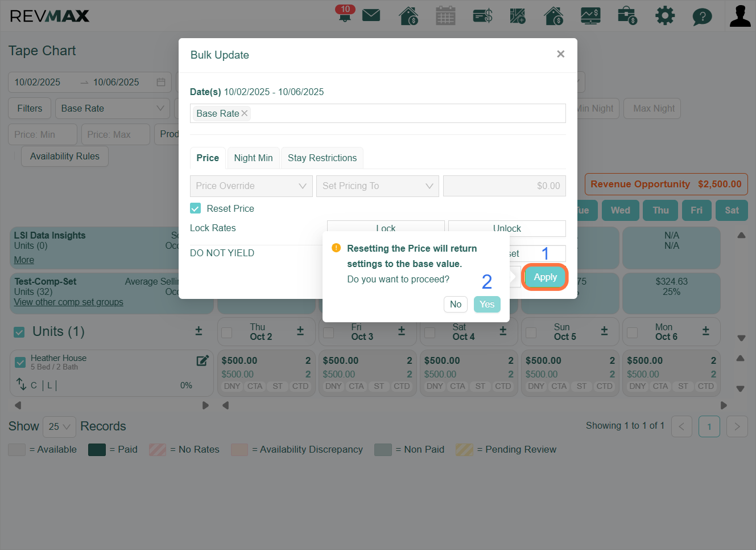Open View other comp set groups link
The image size is (756, 550).
pos(69,302)
